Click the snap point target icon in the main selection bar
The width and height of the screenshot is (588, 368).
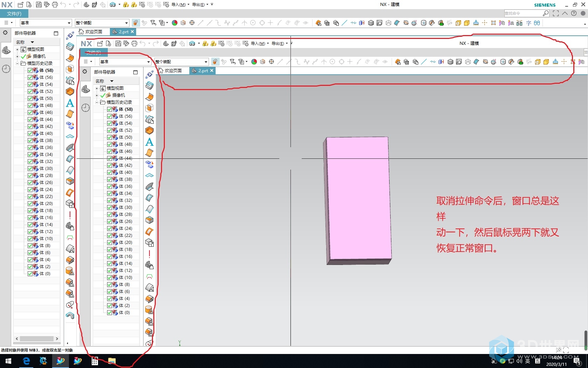[x=192, y=23]
